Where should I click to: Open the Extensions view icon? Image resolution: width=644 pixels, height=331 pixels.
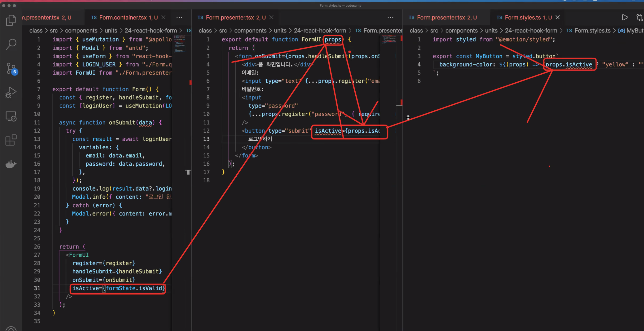[11, 140]
